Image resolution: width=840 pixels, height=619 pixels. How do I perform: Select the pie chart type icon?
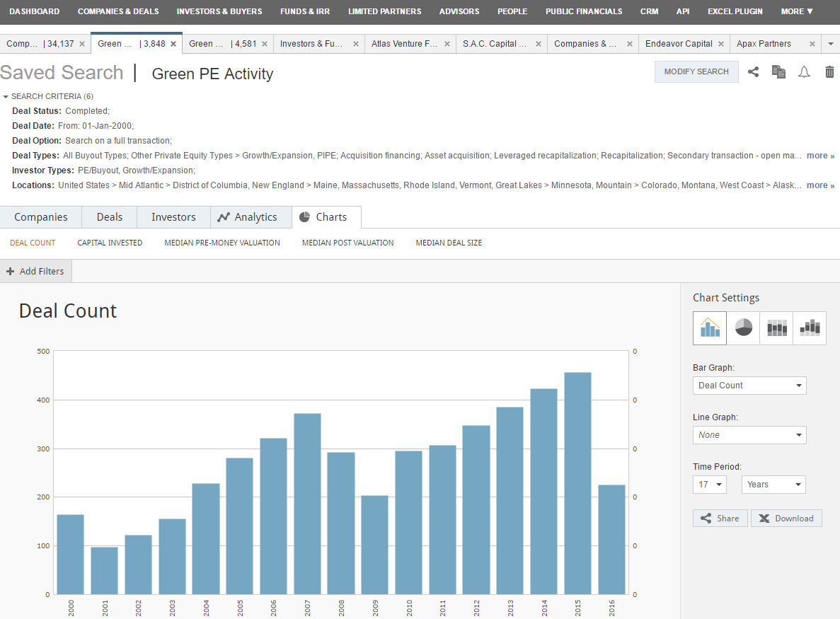tap(743, 328)
